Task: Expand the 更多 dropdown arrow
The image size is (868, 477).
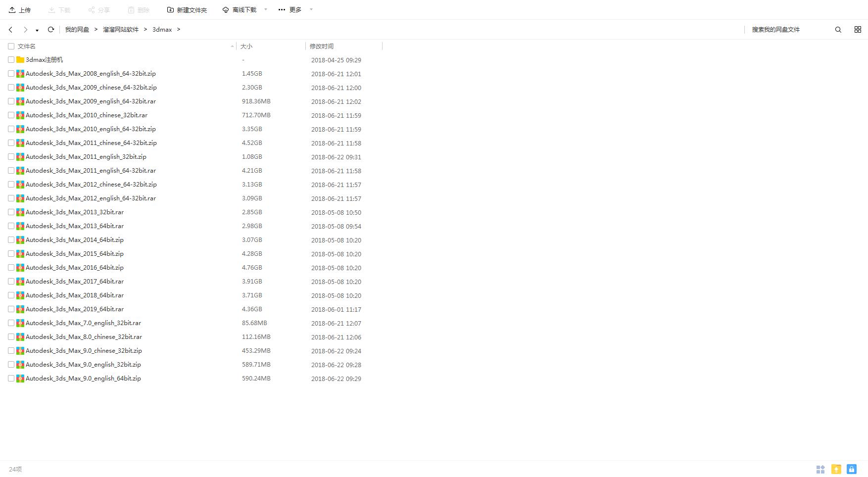Action: (311, 9)
